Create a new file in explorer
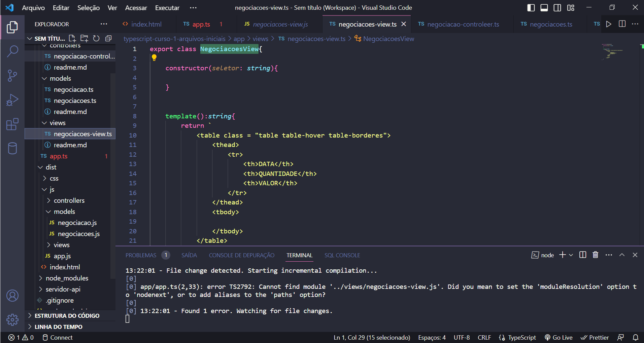The image size is (644, 343). click(x=72, y=38)
